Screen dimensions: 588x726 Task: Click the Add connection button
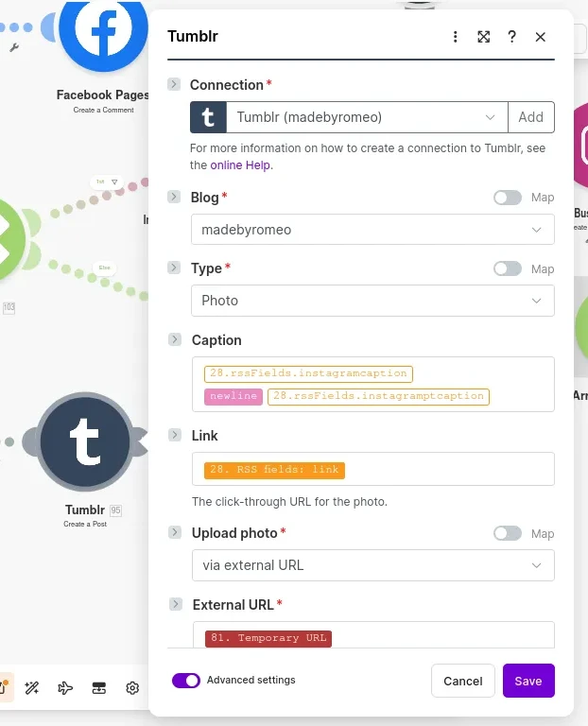click(x=531, y=117)
